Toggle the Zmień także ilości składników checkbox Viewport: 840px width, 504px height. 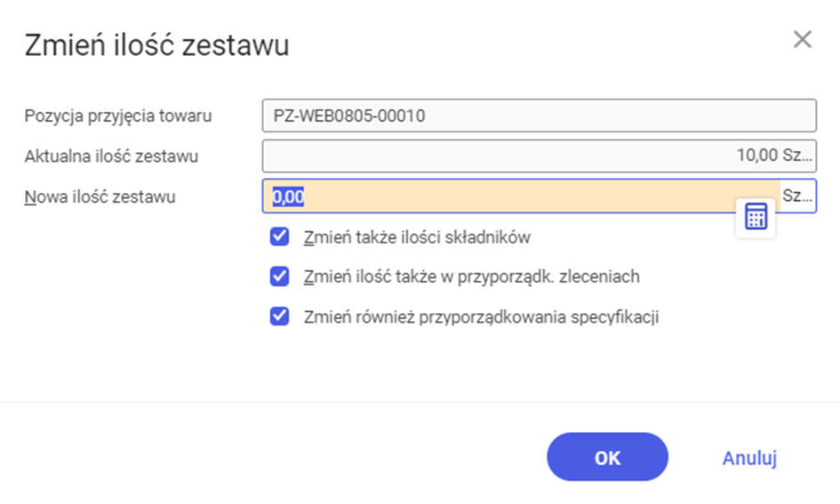(x=280, y=236)
